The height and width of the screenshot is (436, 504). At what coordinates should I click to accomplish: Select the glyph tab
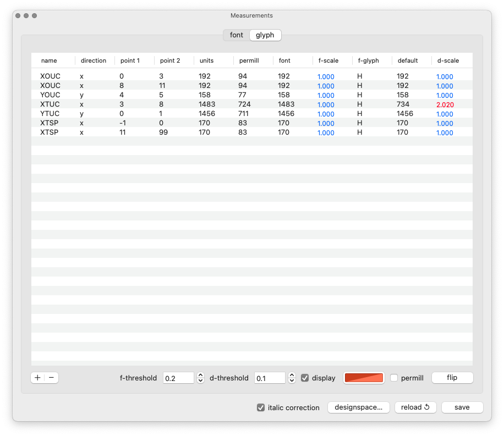[x=265, y=35]
